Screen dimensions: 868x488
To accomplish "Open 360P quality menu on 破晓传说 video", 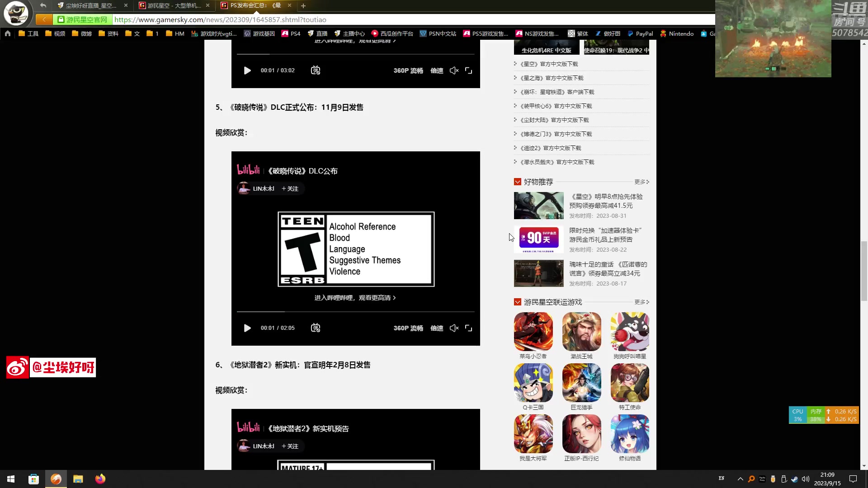I will click(408, 328).
